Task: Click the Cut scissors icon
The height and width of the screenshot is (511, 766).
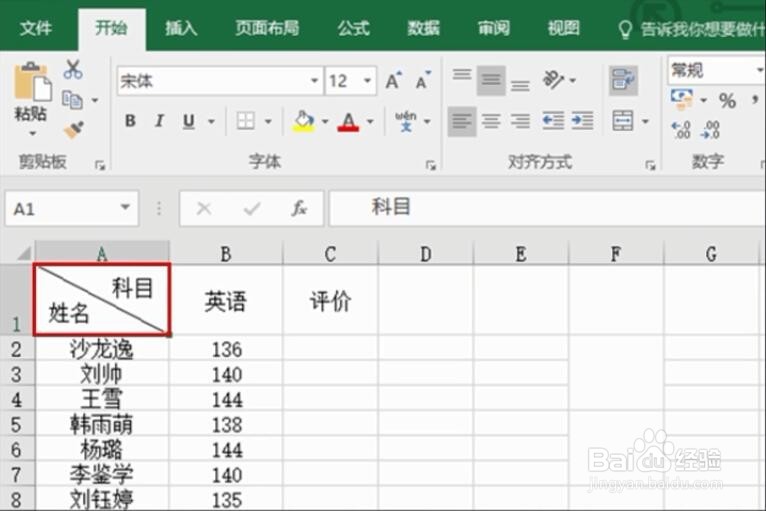Action: (x=73, y=69)
